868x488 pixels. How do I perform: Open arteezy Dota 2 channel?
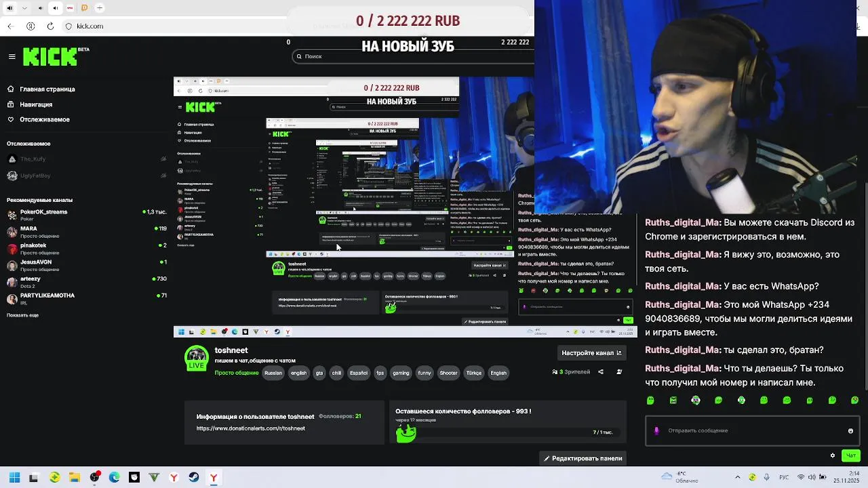[87, 282]
